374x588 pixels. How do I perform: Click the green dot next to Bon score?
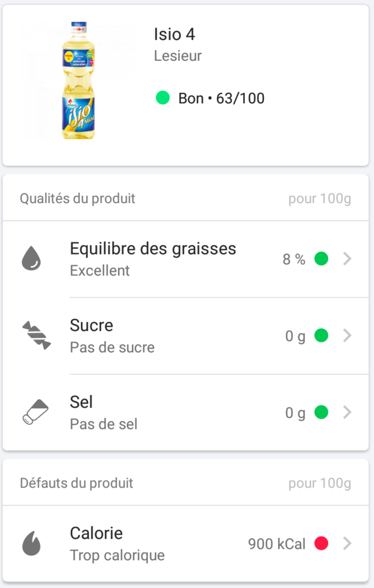(163, 98)
